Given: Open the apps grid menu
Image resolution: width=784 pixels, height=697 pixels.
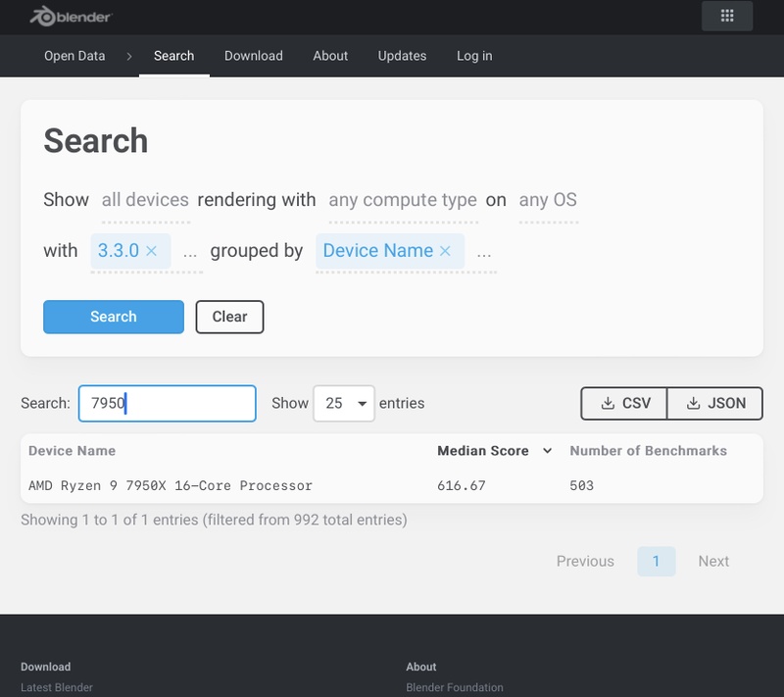Looking at the screenshot, I should point(727,16).
